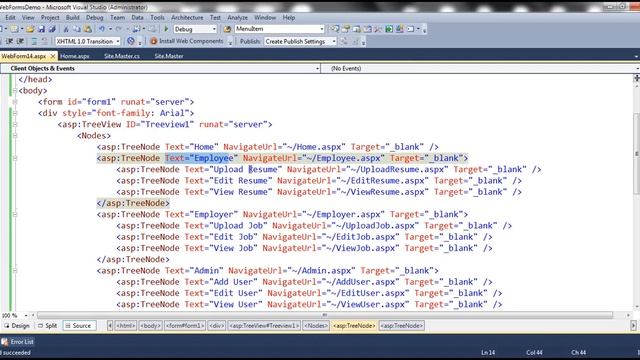Undo the last action
640x360 pixels.
(102, 29)
